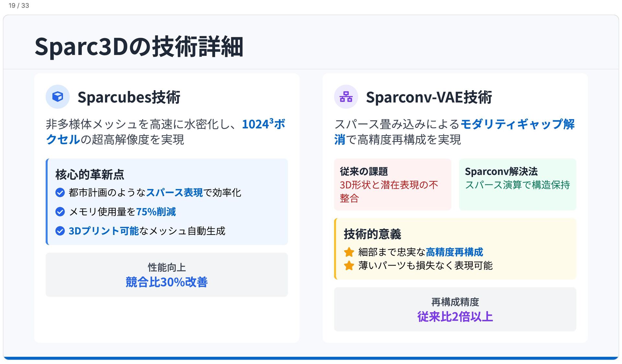Click the purple network icon beside Sparconv-VAE技術
Screen dimensions: 622x364
(346, 97)
